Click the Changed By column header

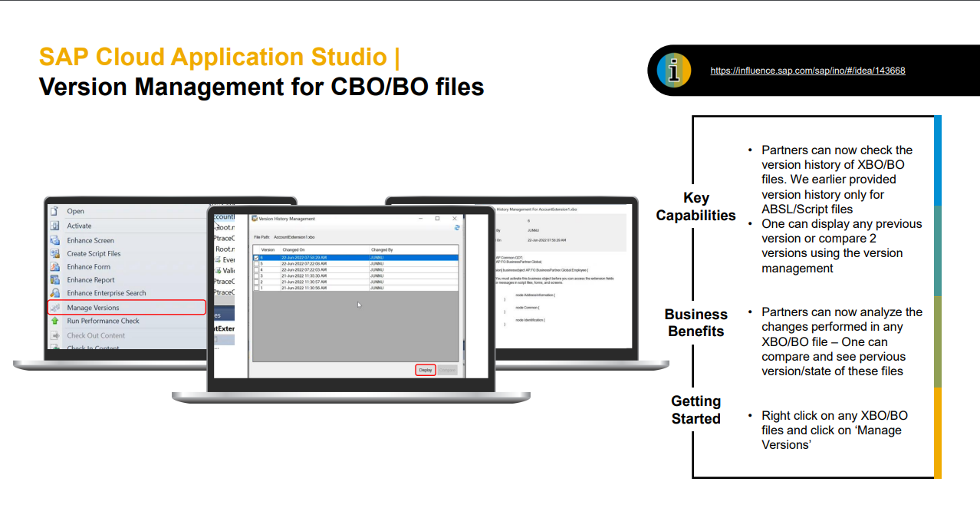pyautogui.click(x=381, y=250)
